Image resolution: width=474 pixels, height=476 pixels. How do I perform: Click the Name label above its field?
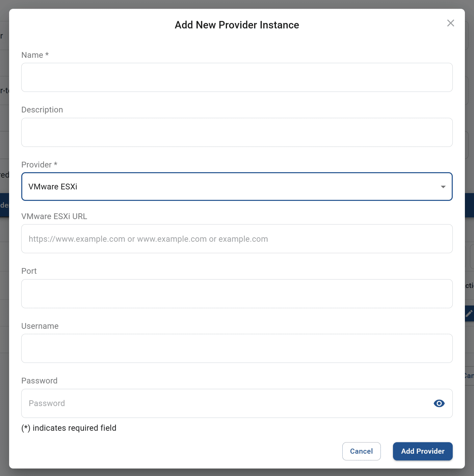coord(35,55)
